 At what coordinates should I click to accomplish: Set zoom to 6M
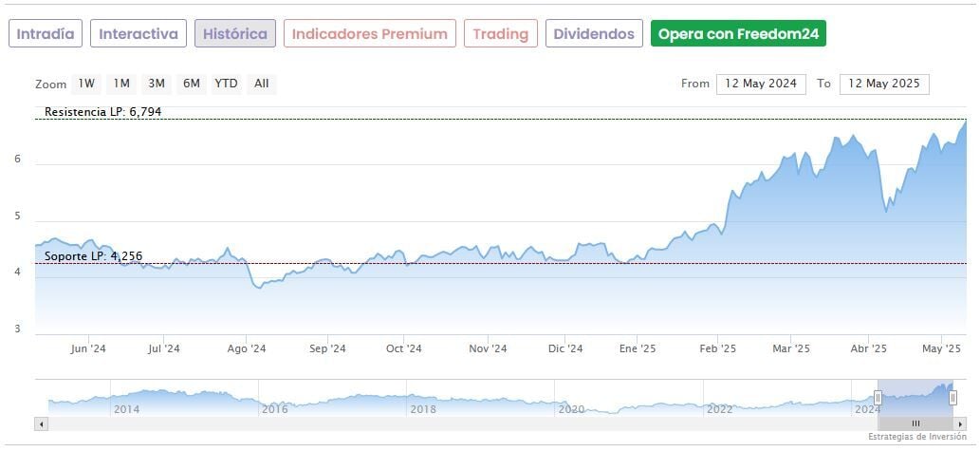tap(192, 84)
